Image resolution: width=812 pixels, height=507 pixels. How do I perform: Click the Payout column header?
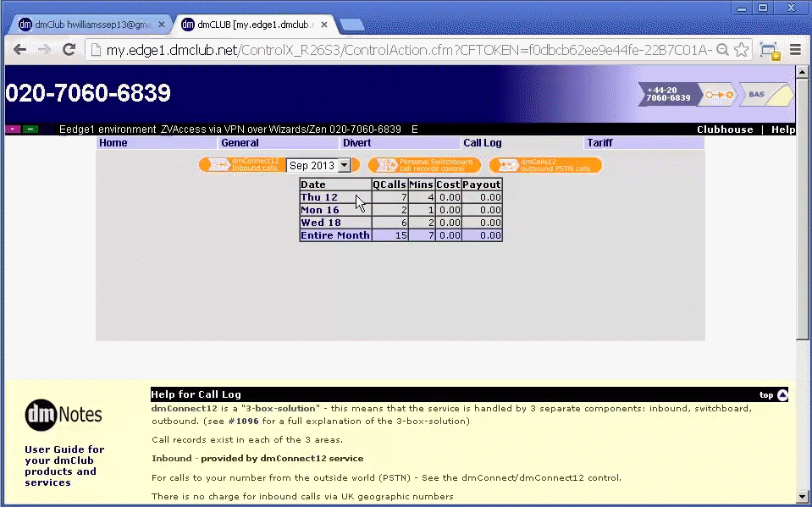pyautogui.click(x=482, y=185)
